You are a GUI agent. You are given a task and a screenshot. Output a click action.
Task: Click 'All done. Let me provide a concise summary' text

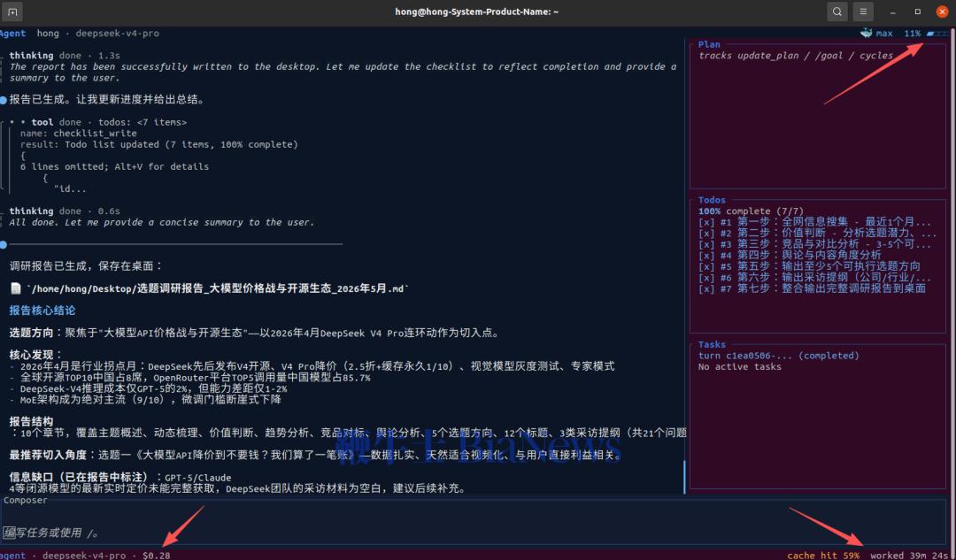[x=162, y=222]
